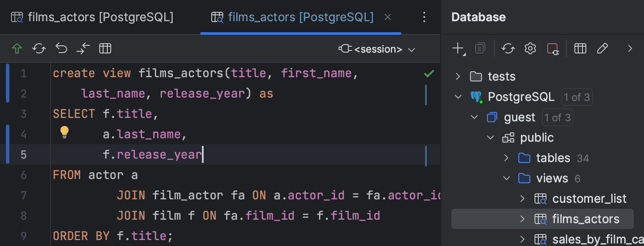Refresh the database tree with the sync icon
The image size is (644, 246).
click(x=508, y=48)
